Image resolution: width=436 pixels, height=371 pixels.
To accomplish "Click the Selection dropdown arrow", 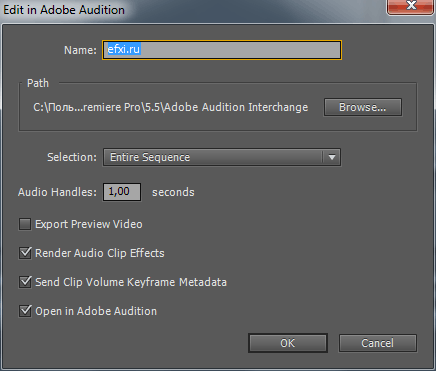I will (x=332, y=157).
